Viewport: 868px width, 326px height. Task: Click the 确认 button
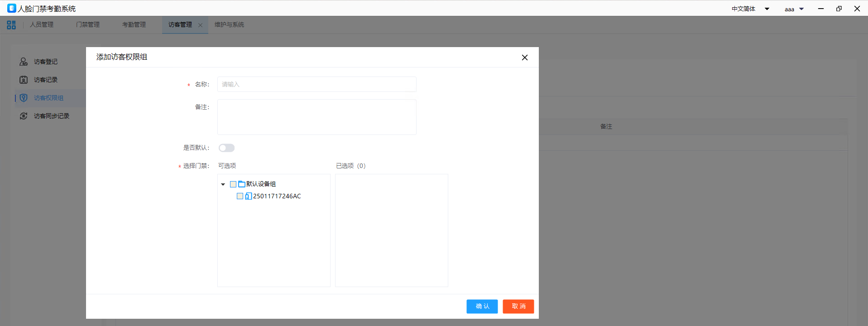pos(482,307)
